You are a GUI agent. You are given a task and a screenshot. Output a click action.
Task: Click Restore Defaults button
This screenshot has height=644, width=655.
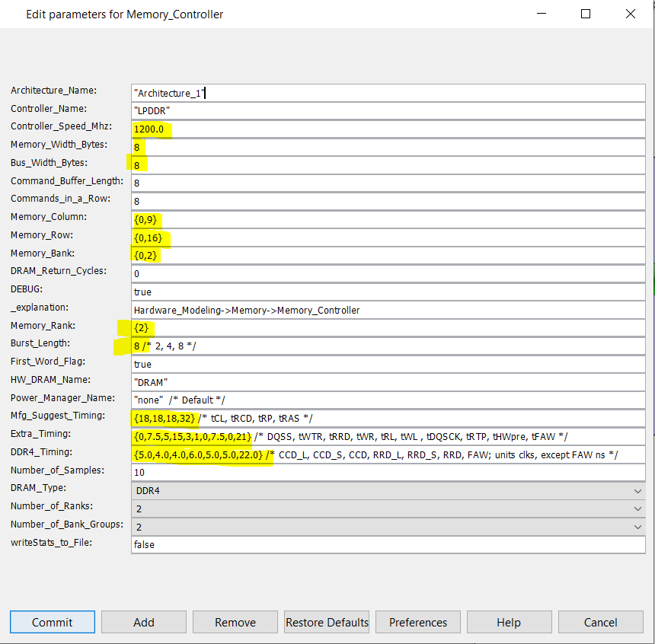[327, 622]
